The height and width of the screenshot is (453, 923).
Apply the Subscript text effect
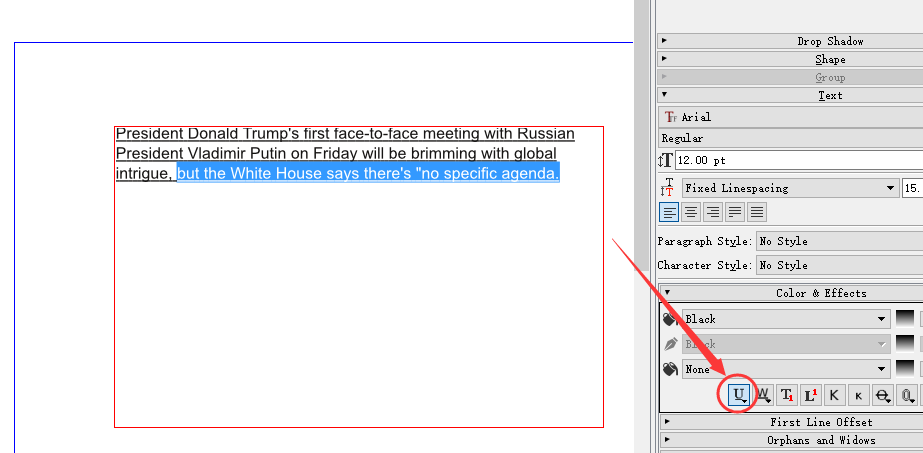(787, 396)
